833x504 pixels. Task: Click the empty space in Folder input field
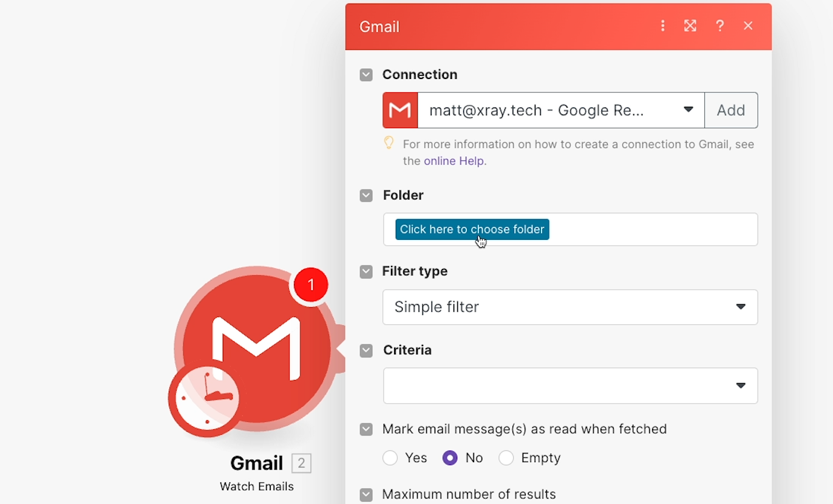(653, 230)
